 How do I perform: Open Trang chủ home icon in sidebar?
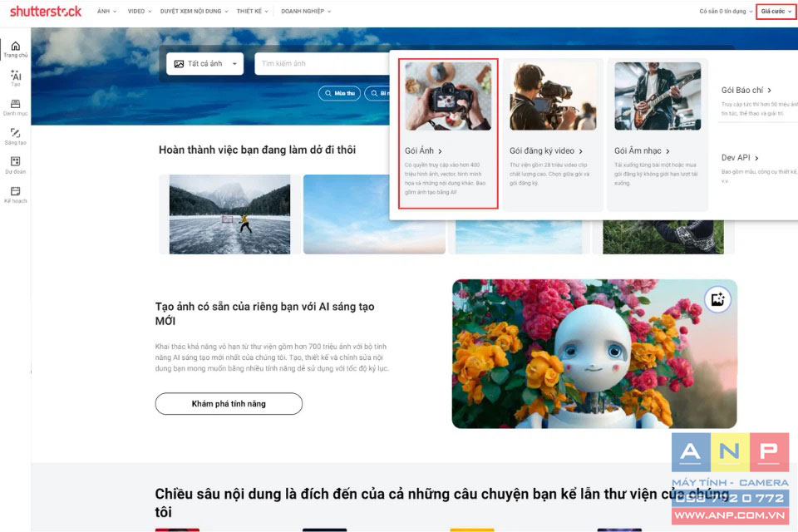tap(15, 49)
